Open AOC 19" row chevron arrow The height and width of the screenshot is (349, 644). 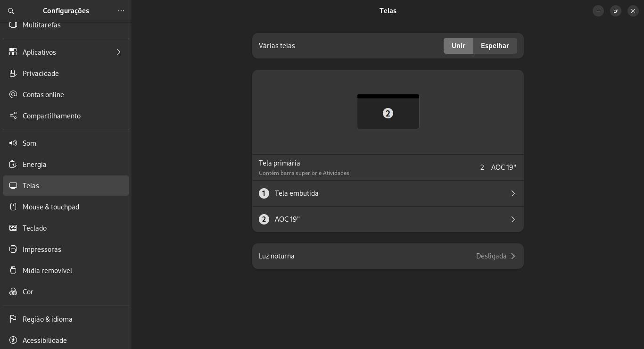coord(513,219)
